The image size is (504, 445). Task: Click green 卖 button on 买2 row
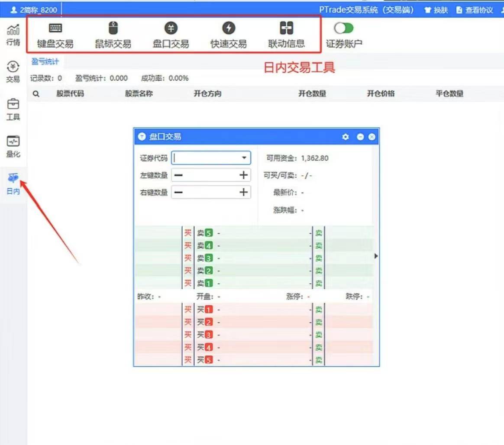pyautogui.click(x=319, y=322)
